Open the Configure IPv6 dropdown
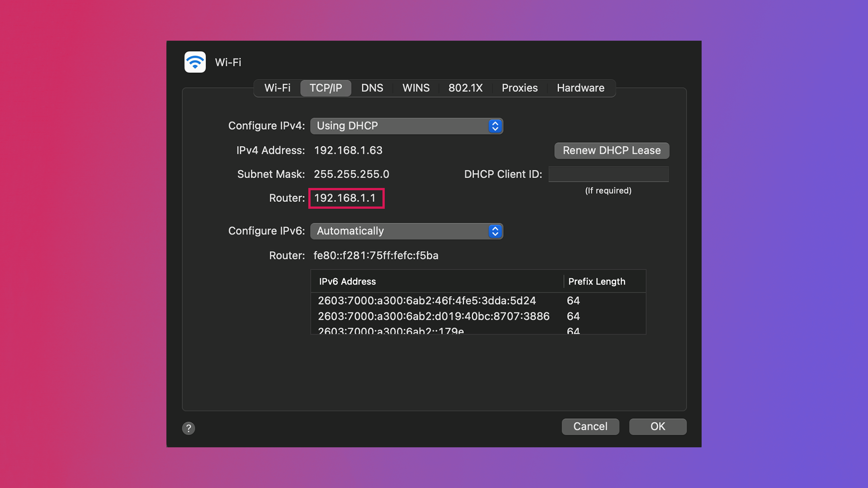Screen dimensions: 868x488 click(x=406, y=231)
